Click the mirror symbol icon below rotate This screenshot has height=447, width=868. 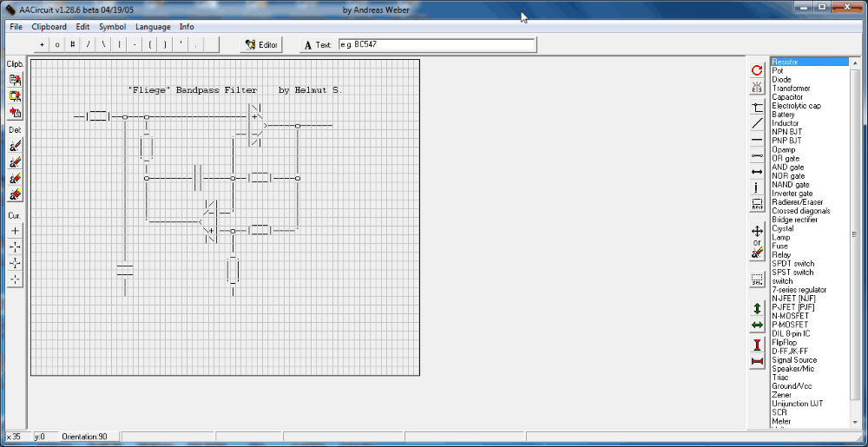click(757, 87)
